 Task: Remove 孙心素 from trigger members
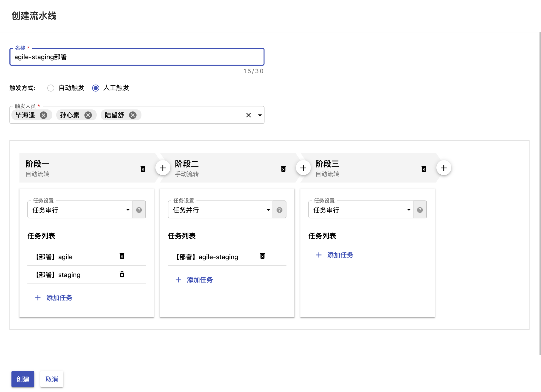(x=88, y=115)
